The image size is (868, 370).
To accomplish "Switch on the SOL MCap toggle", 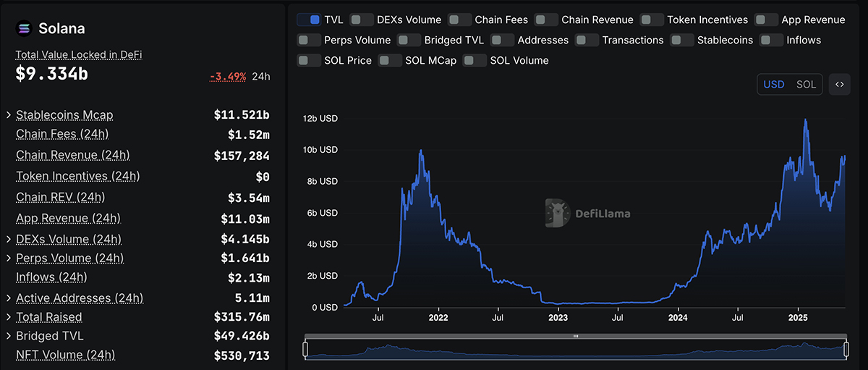I will pyautogui.click(x=391, y=60).
